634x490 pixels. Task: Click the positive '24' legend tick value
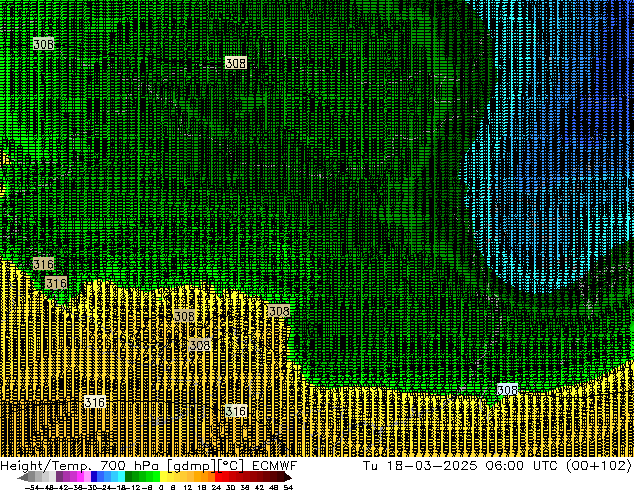(x=217, y=487)
